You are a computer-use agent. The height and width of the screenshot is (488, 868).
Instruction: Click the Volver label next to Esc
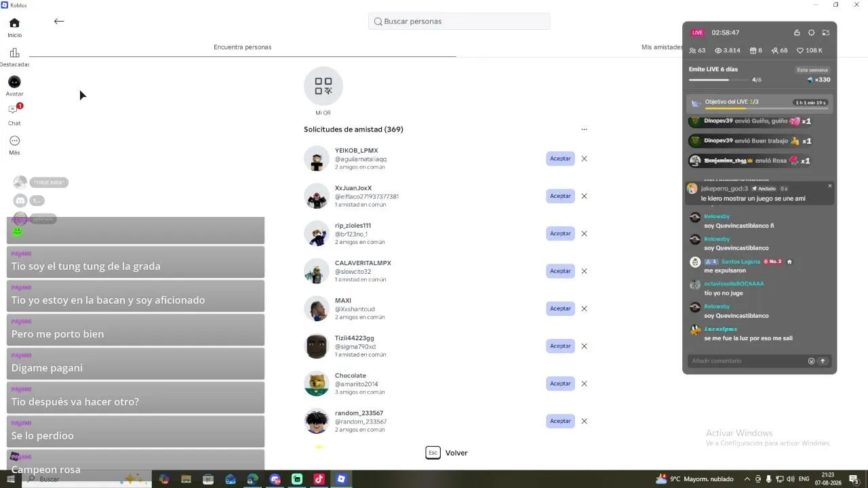(456, 453)
